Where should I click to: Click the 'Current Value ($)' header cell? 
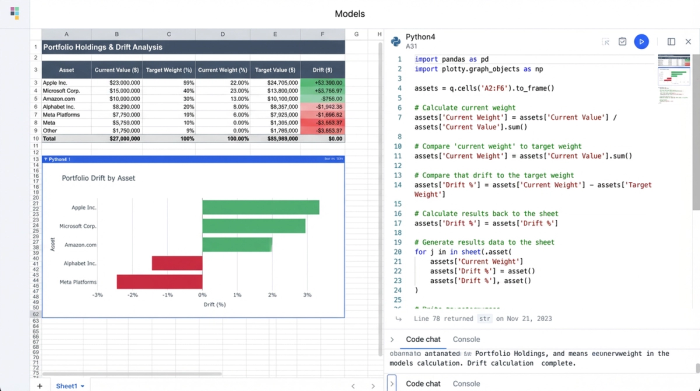click(x=117, y=70)
